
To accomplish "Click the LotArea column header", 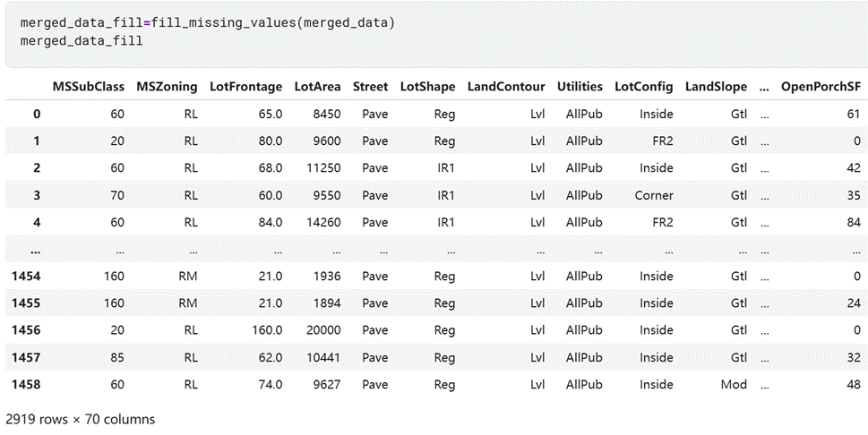I will pos(318,87).
